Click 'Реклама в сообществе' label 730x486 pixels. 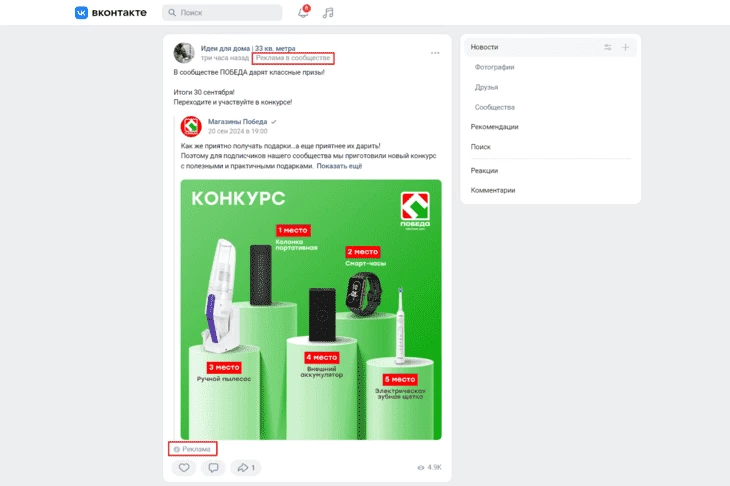(x=293, y=58)
